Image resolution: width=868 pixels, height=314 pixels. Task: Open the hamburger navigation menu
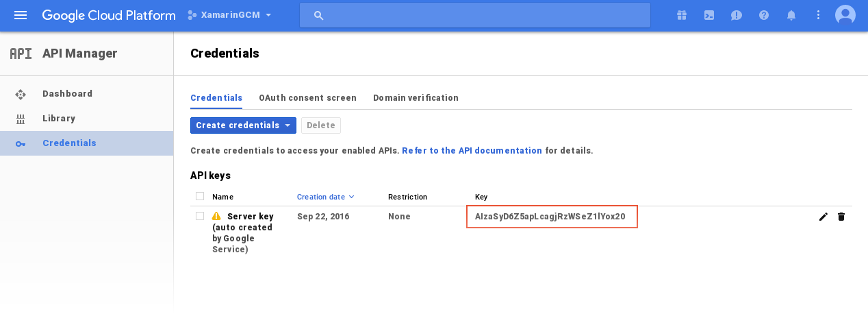click(21, 15)
